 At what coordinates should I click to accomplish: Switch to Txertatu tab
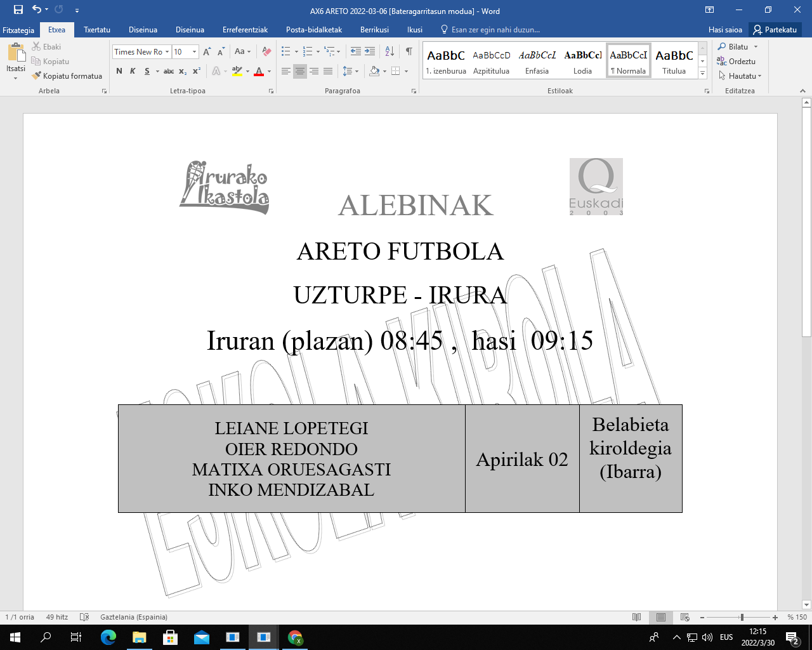[x=97, y=30]
